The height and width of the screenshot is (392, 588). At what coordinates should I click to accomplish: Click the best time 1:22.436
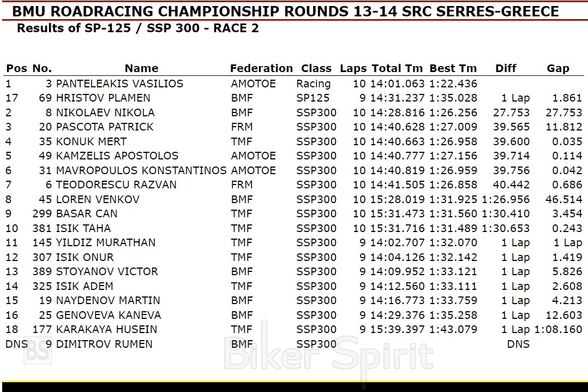(453, 84)
